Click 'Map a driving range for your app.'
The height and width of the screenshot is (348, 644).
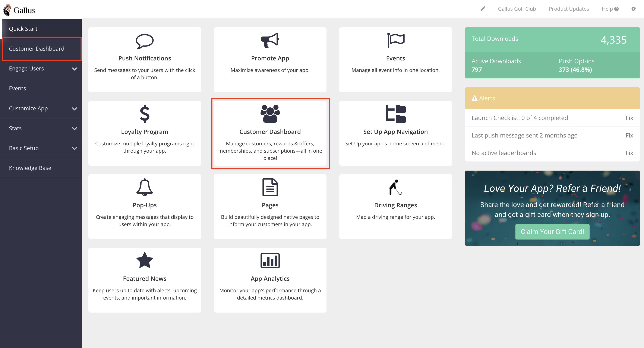coord(395,217)
